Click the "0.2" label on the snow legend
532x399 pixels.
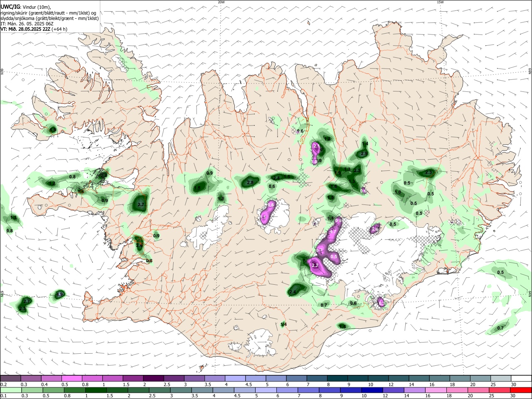(x=3, y=385)
